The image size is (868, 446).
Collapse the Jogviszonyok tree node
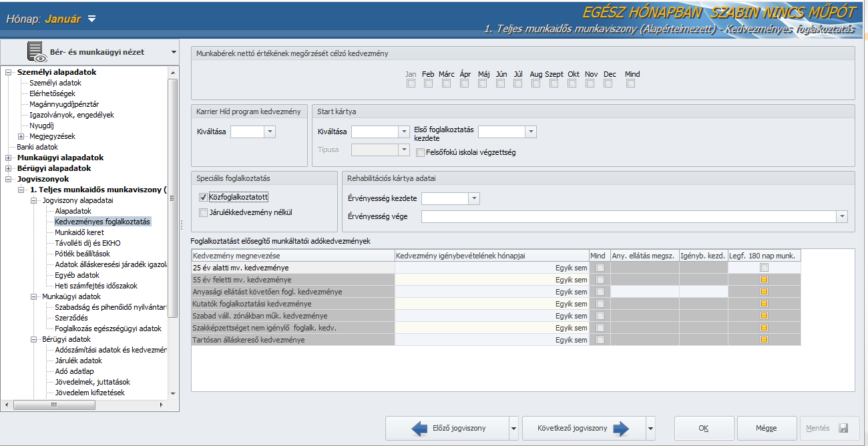9,179
